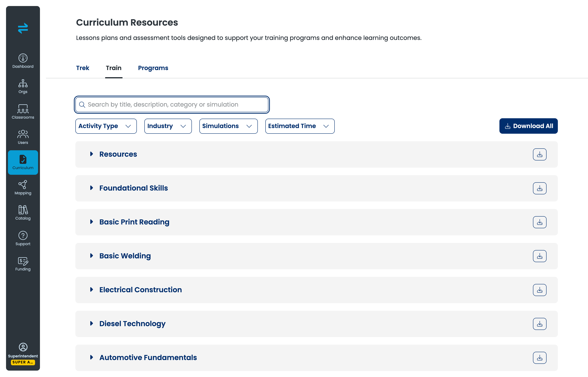Download the Basic Welding section
The width and height of the screenshot is (588, 377).
540,256
